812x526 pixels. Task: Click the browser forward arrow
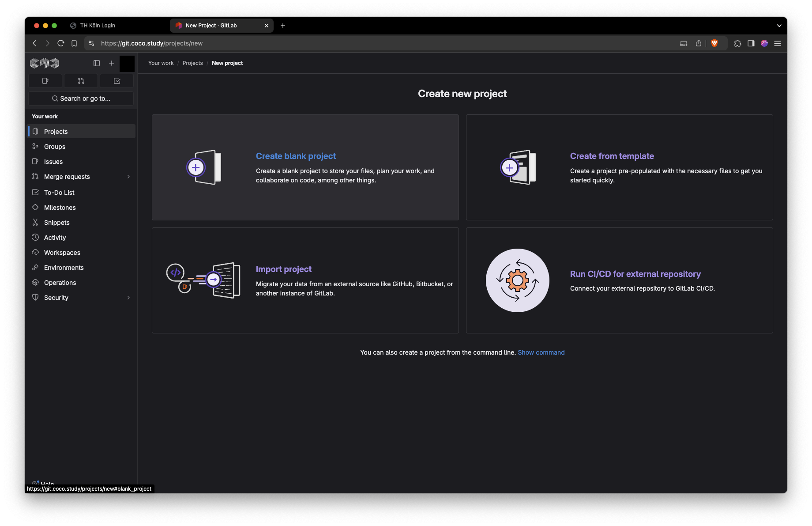point(48,43)
